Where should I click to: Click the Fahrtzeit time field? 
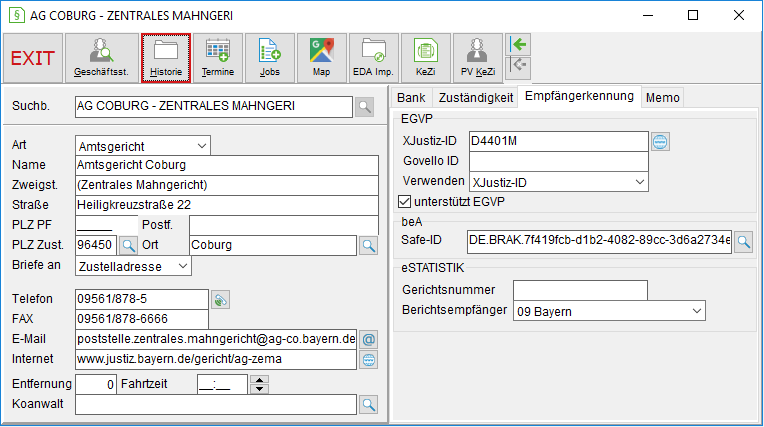(223, 385)
